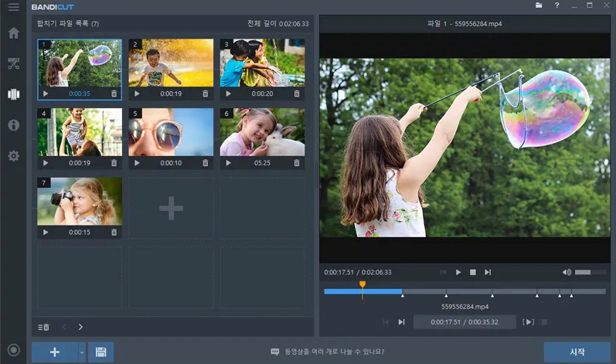Go to Home via the house icon

(x=13, y=32)
